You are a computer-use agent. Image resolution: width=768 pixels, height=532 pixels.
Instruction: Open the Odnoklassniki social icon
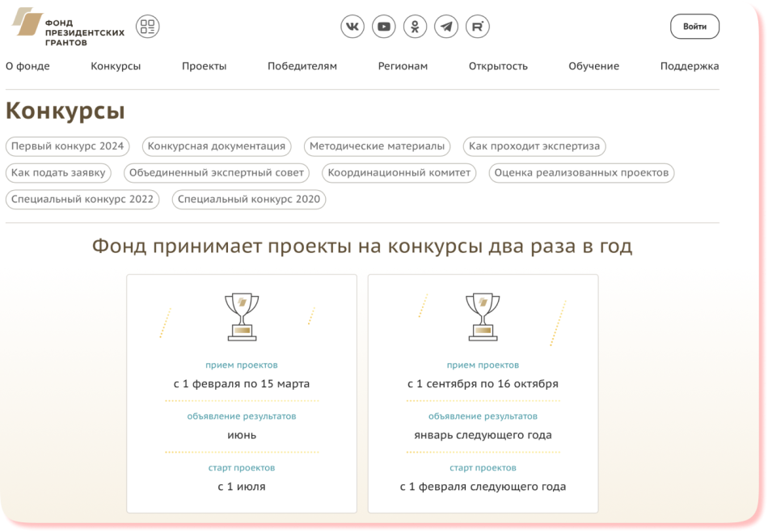(415, 27)
